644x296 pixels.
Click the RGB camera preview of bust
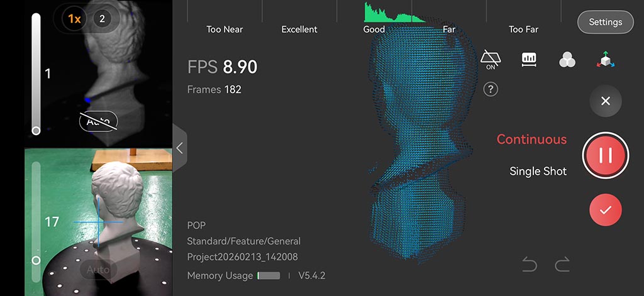tap(99, 222)
